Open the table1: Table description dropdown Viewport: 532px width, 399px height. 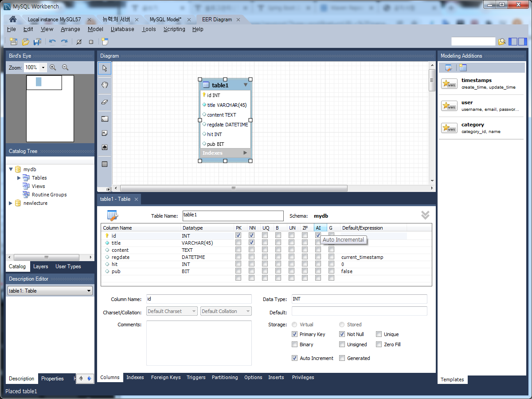pos(50,291)
